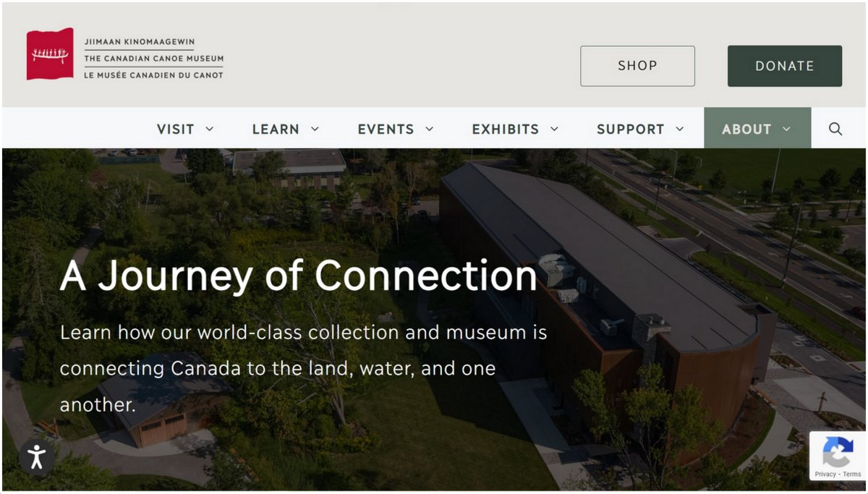Select the Exhibits navigation item
868x494 pixels.
(x=506, y=129)
